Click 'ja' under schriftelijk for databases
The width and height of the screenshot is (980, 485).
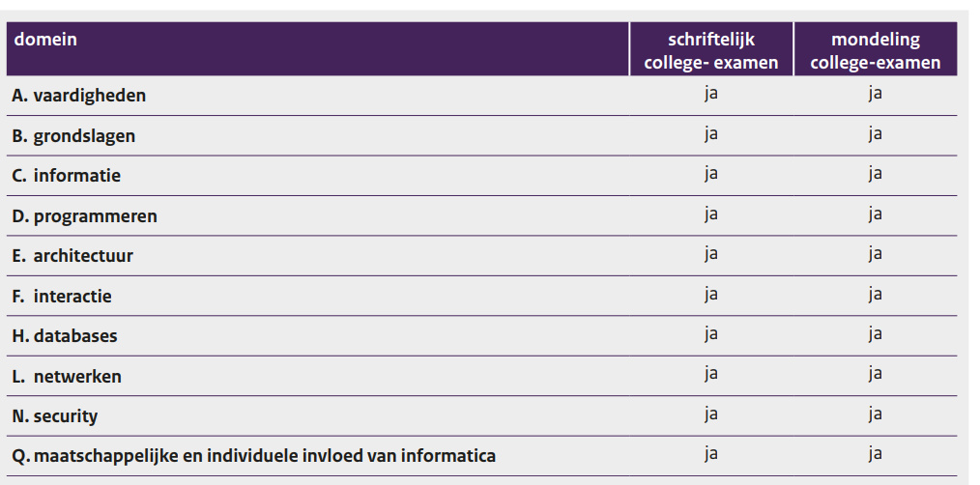coord(710,334)
